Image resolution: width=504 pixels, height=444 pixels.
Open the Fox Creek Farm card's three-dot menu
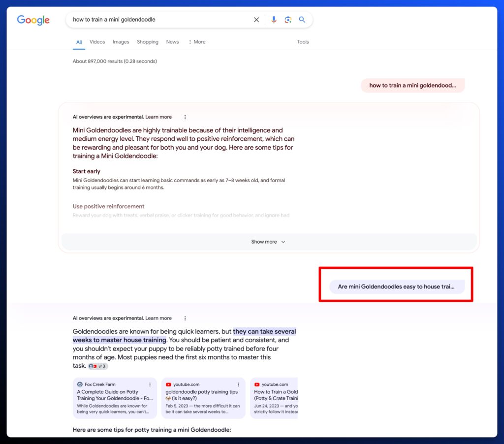point(150,384)
